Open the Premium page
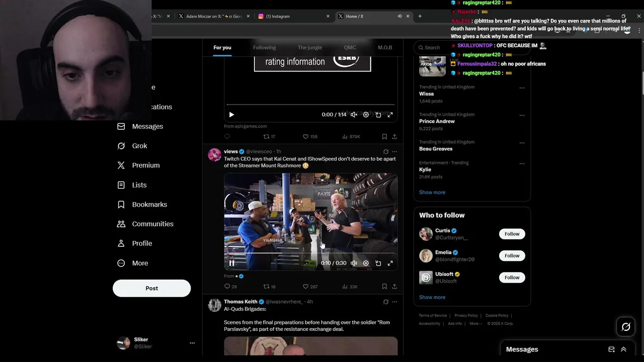The width and height of the screenshot is (644, 362). (138, 165)
